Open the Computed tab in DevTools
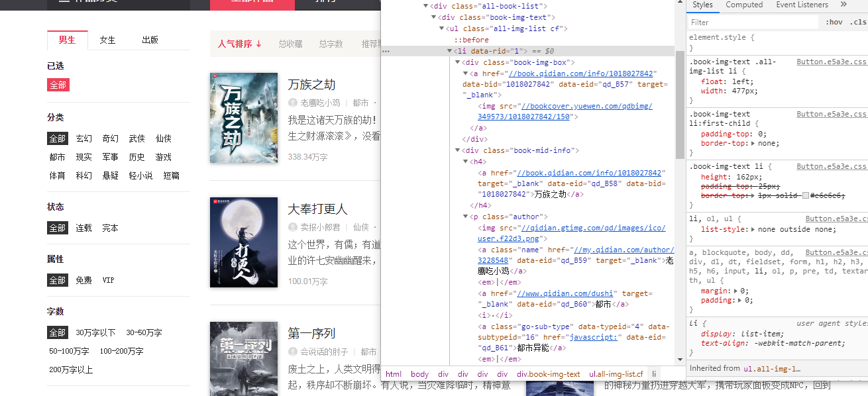868x396 pixels. point(745,5)
